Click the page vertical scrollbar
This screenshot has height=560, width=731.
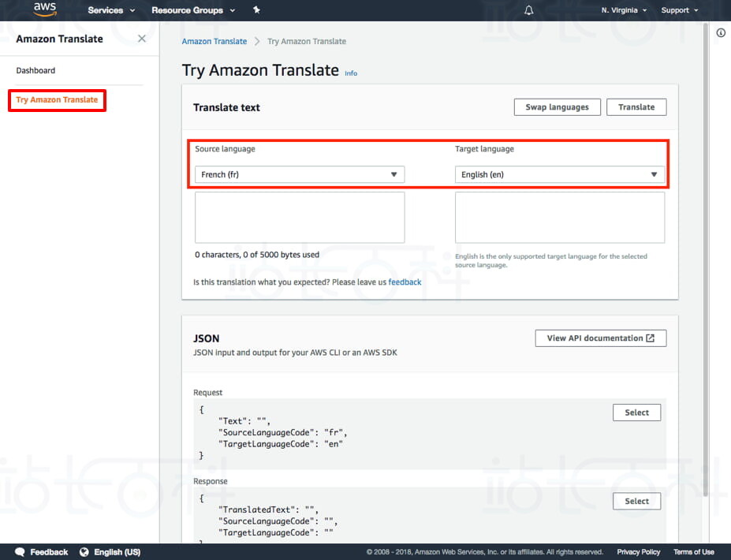(705, 261)
